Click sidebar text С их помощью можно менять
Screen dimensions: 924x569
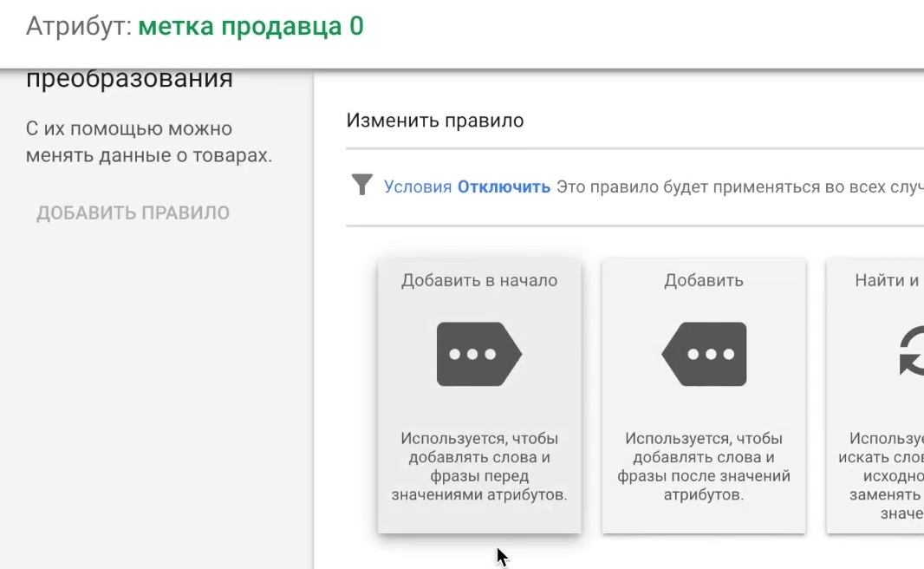(149, 142)
